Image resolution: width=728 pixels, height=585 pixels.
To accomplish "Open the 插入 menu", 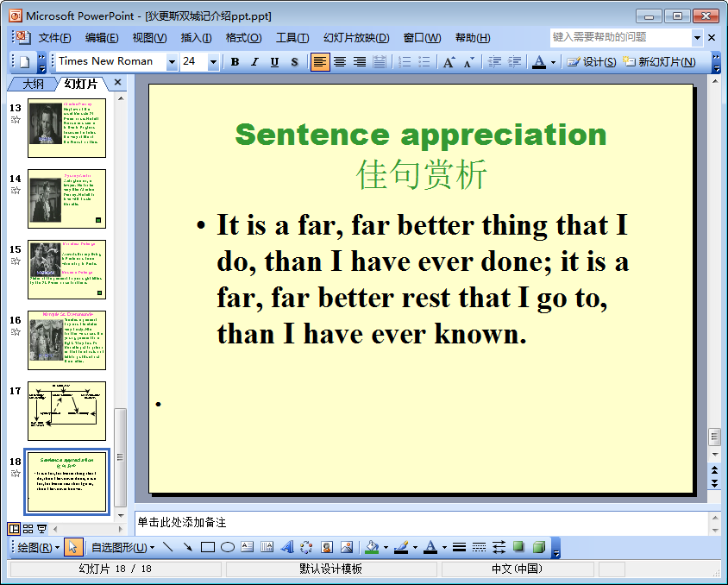I will point(196,38).
